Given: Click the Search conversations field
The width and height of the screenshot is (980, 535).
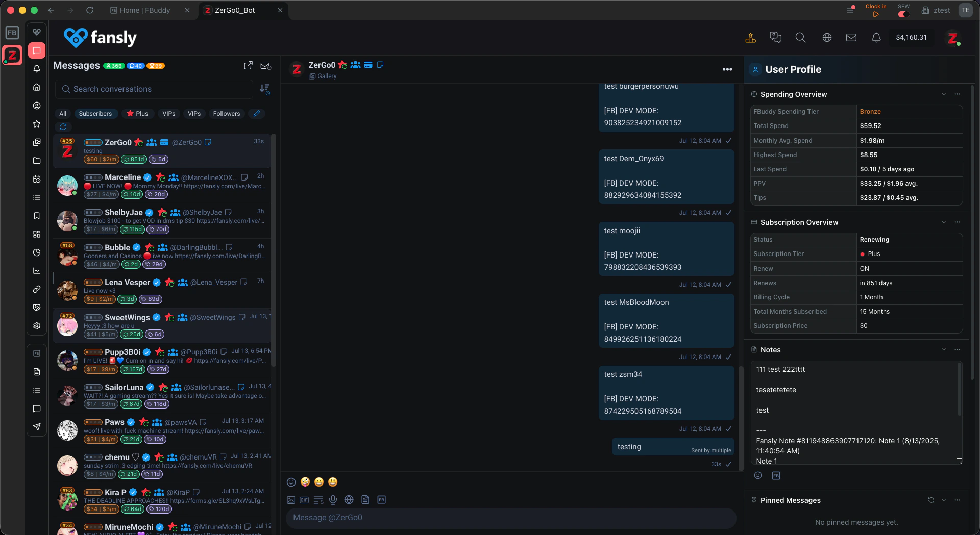Looking at the screenshot, I should (x=154, y=89).
